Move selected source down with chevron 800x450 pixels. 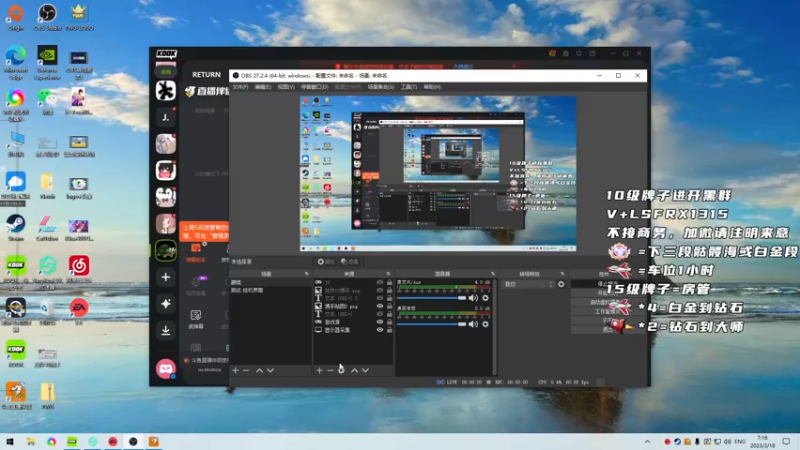[365, 370]
